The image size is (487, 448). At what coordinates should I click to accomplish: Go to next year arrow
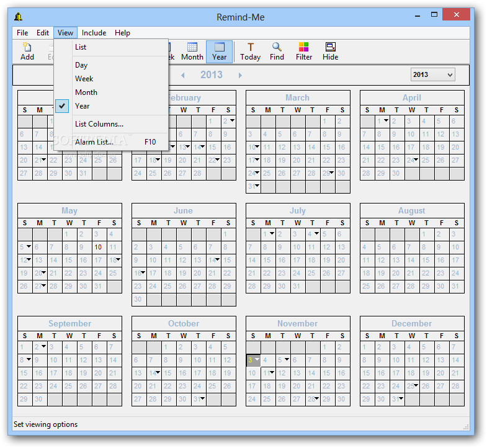(x=239, y=75)
